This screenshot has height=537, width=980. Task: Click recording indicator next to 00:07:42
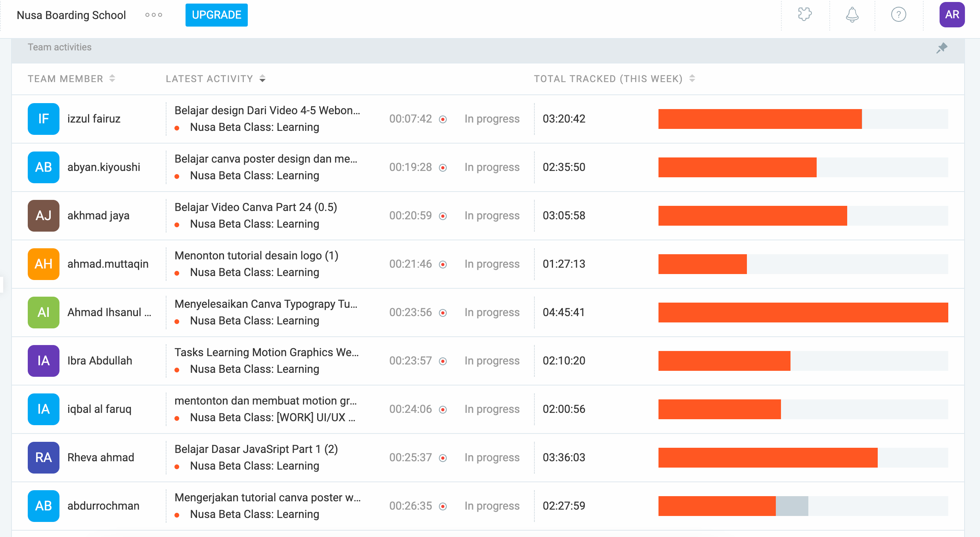[443, 119]
